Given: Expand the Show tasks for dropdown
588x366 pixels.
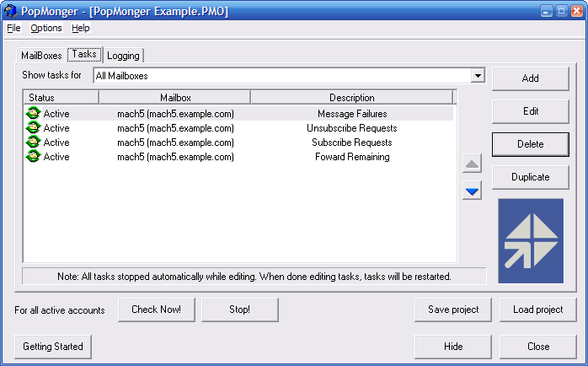Looking at the screenshot, I should [x=478, y=75].
